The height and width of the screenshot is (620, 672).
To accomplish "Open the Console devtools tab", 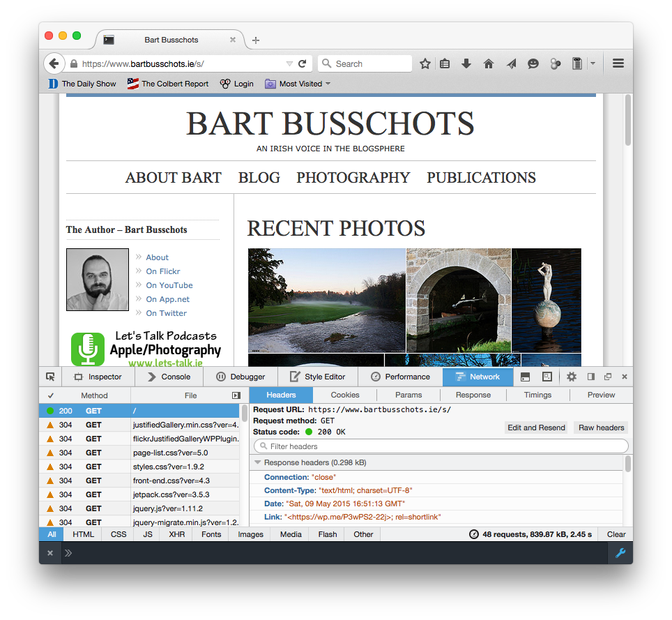I will tap(169, 377).
